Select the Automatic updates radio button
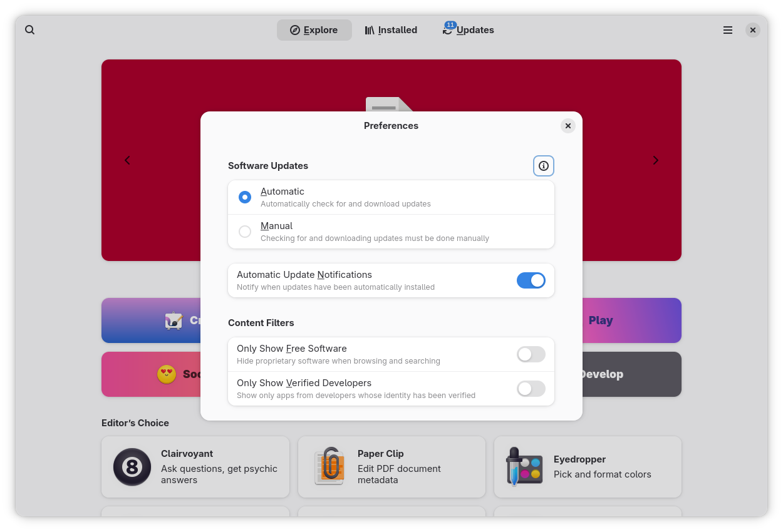Screen dimensions: 783x532 tap(245, 197)
